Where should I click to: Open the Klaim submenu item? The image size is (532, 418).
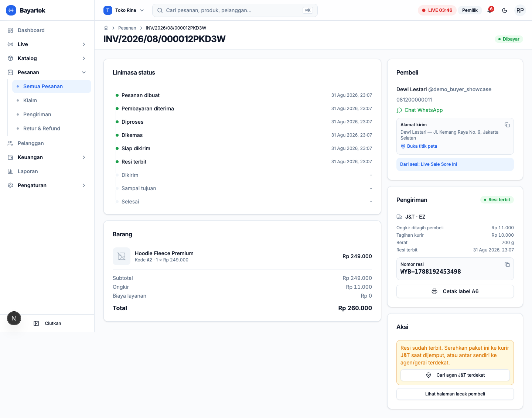pos(52,100)
